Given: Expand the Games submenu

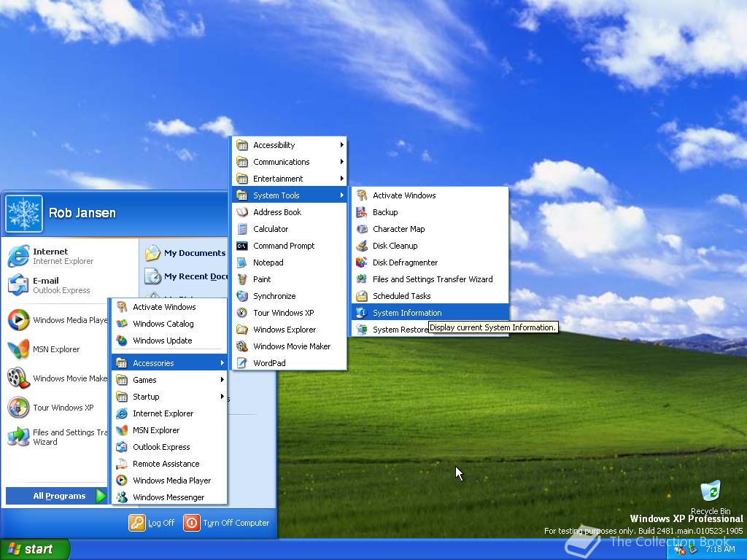Looking at the screenshot, I should (169, 380).
